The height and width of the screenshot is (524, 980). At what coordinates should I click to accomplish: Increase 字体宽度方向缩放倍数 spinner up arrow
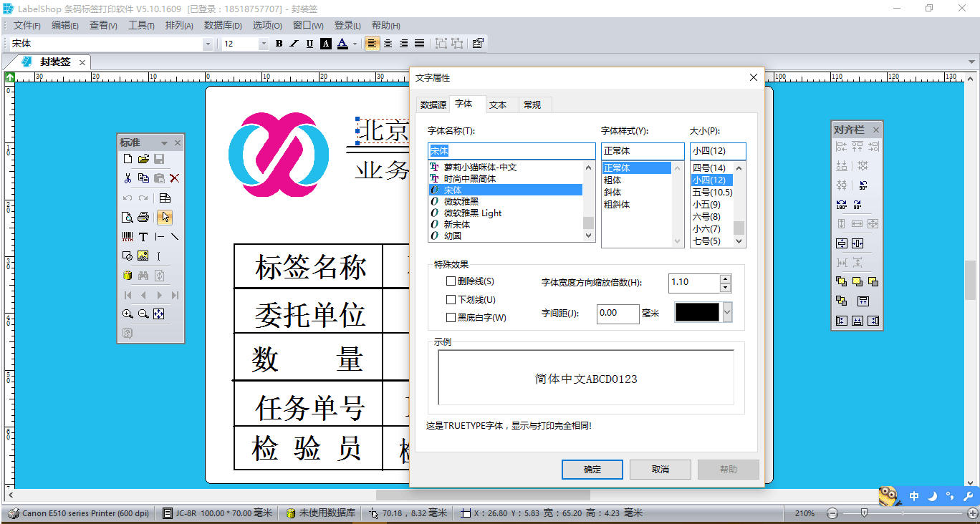725,278
